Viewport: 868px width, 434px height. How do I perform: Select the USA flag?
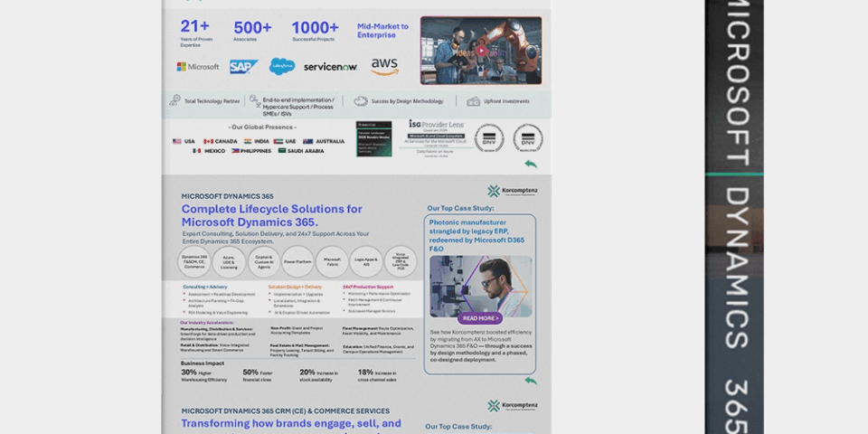tap(177, 141)
